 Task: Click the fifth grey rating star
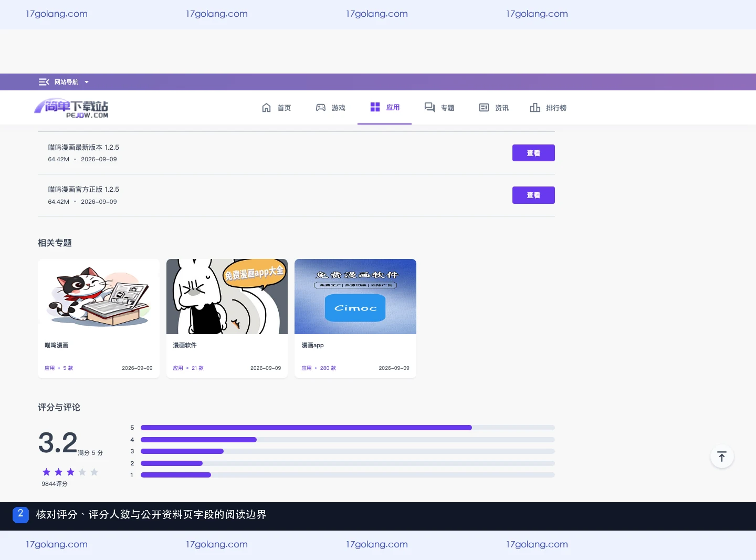click(x=94, y=472)
